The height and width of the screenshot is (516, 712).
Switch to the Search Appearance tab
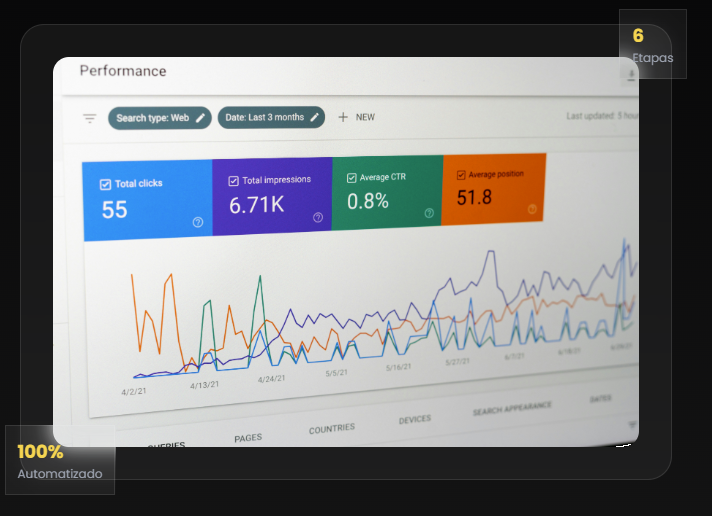coord(512,408)
